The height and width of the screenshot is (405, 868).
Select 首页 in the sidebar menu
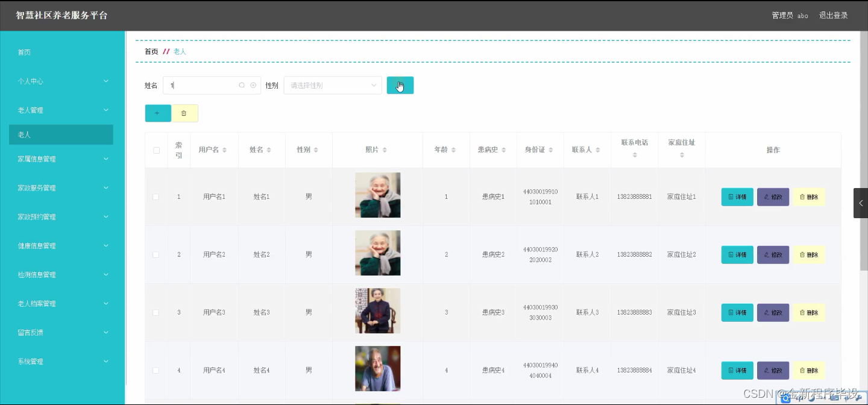[24, 52]
